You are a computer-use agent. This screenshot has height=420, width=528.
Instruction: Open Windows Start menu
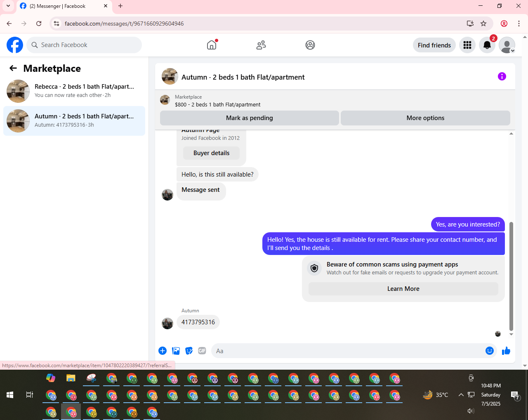coord(10,395)
